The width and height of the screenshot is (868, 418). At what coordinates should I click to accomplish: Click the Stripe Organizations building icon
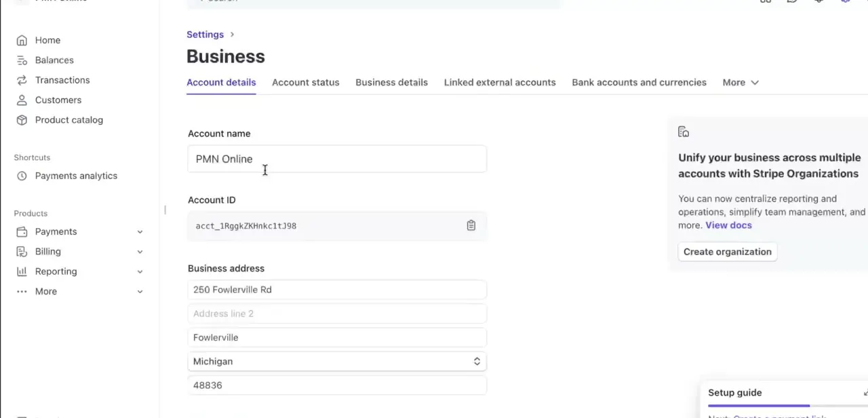point(684,132)
